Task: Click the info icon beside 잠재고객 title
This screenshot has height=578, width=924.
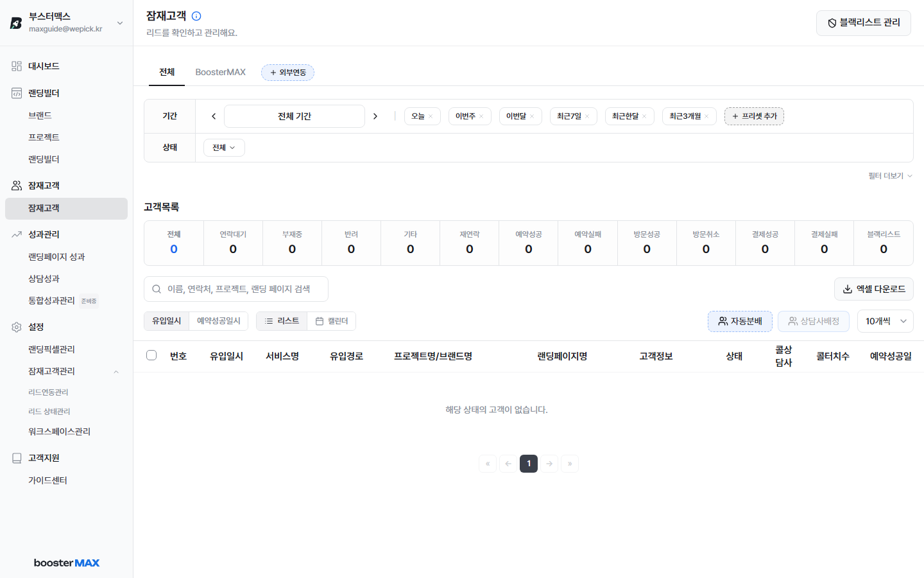Action: [196, 16]
